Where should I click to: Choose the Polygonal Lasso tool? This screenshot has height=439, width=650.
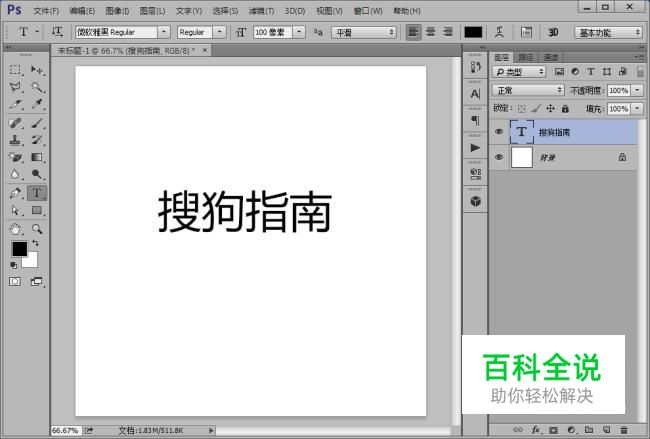point(15,87)
